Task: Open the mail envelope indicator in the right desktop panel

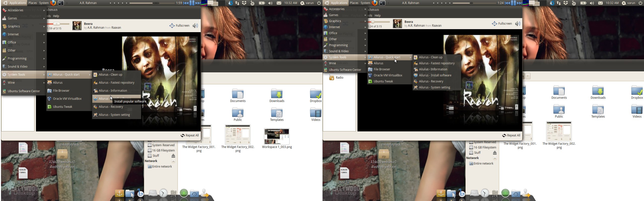Action: (x=600, y=3)
